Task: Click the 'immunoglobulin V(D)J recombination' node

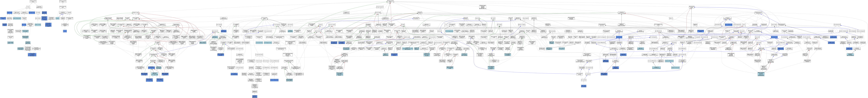Action: pos(234,74)
